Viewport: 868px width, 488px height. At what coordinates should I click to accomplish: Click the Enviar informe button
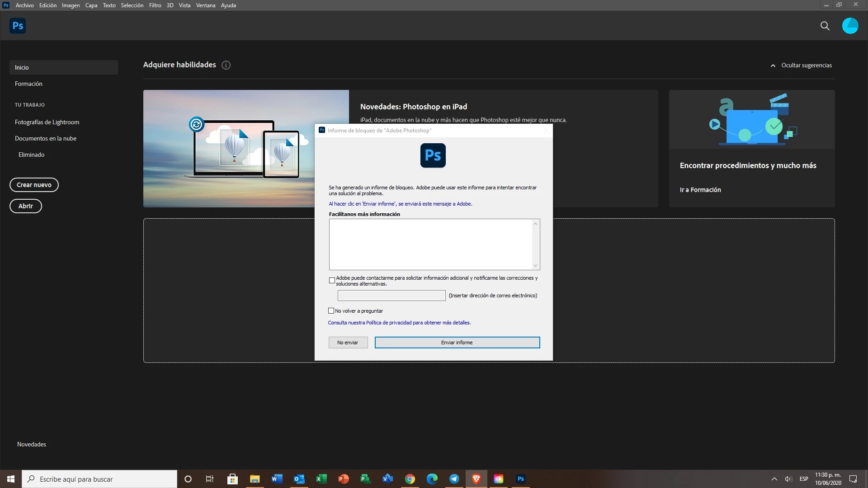tap(457, 343)
